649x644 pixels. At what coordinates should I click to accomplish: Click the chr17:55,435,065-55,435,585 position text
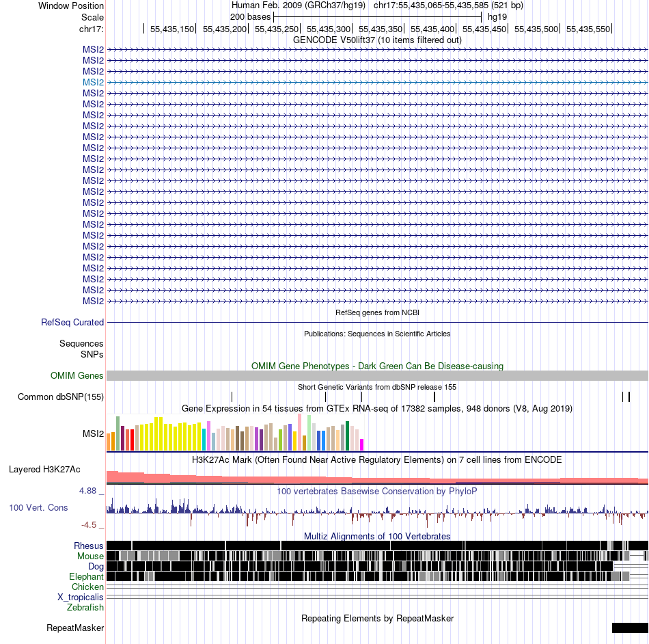pyautogui.click(x=448, y=5)
